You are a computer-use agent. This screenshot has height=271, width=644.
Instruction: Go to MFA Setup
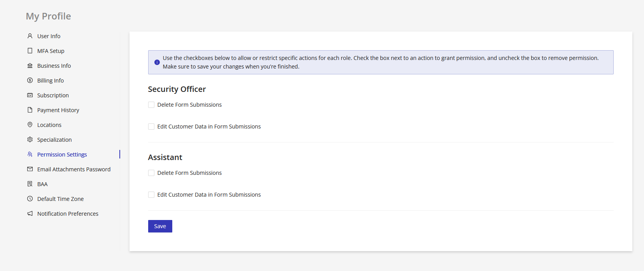tap(51, 51)
